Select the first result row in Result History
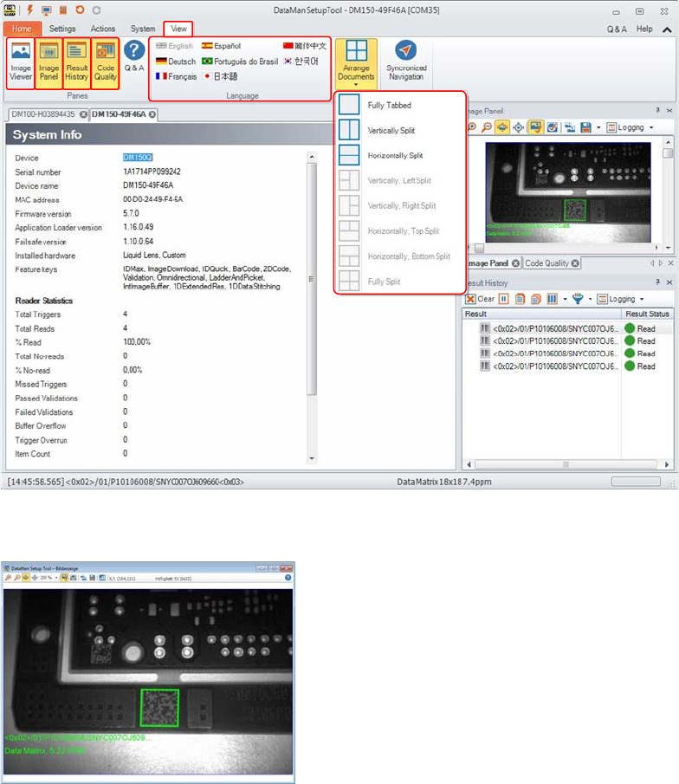The width and height of the screenshot is (679, 784). click(567, 328)
